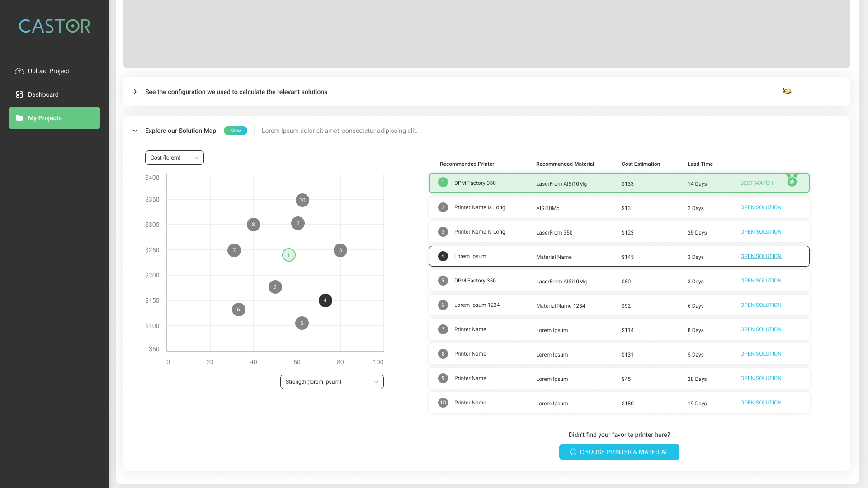The width and height of the screenshot is (868, 488).
Task: Select chart point 3 on solution map
Action: click(340, 250)
